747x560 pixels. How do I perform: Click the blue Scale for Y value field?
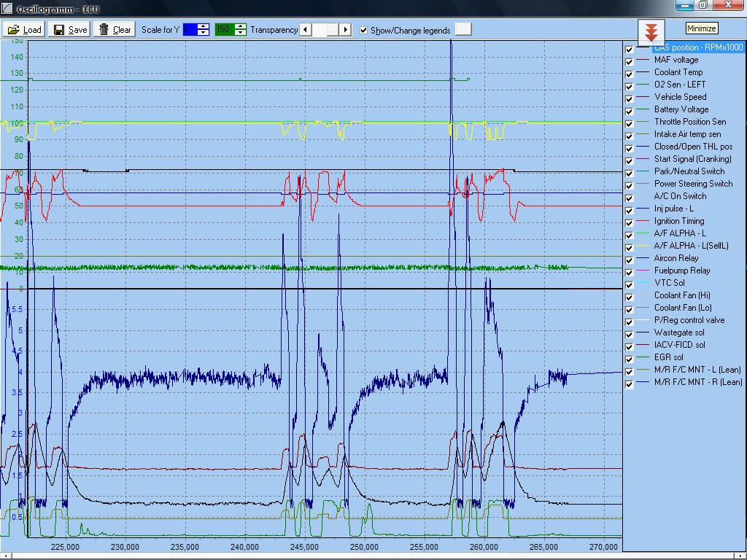point(190,30)
